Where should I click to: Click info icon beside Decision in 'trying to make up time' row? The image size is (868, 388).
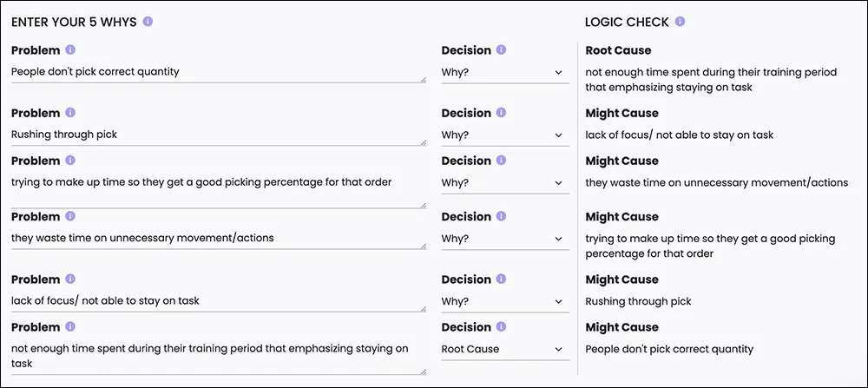[501, 160]
